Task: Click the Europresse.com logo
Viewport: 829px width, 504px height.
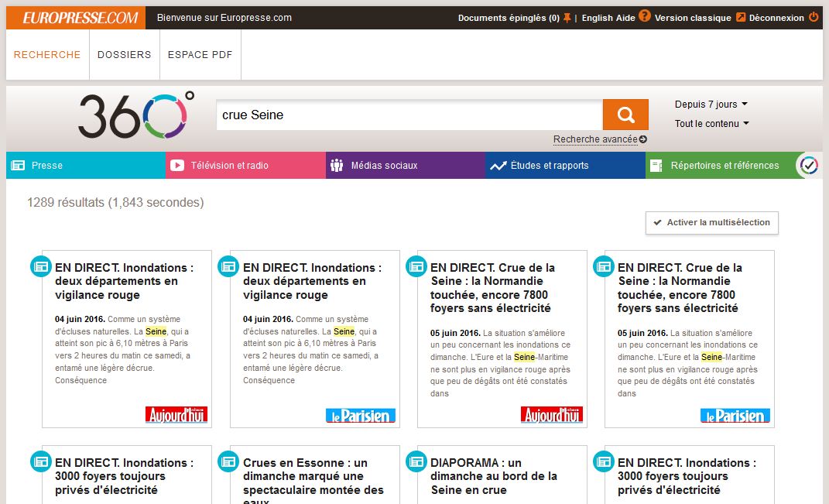Action: point(76,18)
